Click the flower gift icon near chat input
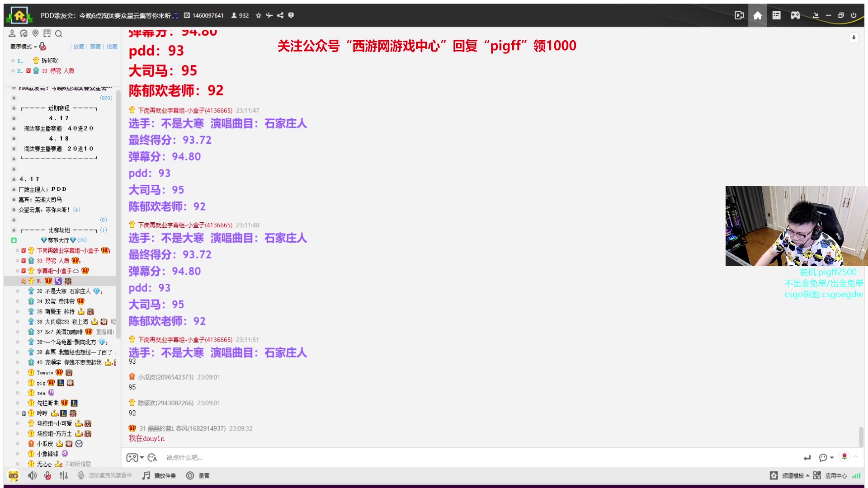The image size is (868, 488). 844,456
